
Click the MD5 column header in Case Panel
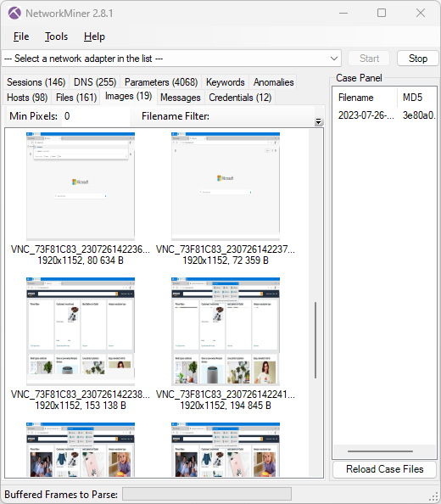pos(413,98)
